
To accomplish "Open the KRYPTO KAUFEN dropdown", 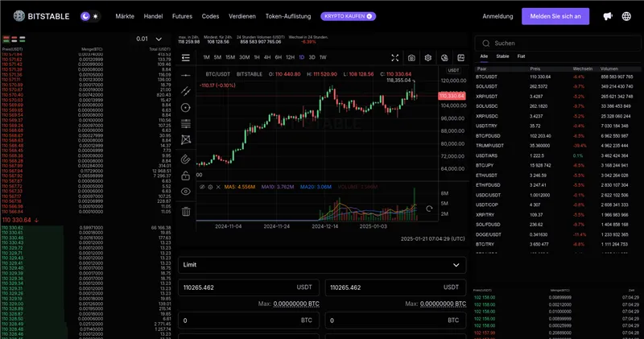I will 347,16.
